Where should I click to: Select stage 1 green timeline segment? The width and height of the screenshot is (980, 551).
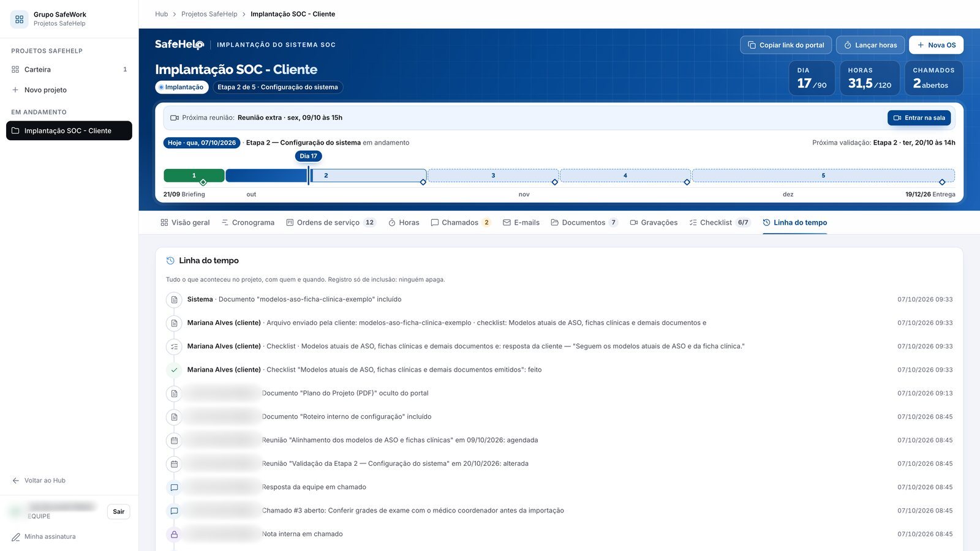click(194, 176)
